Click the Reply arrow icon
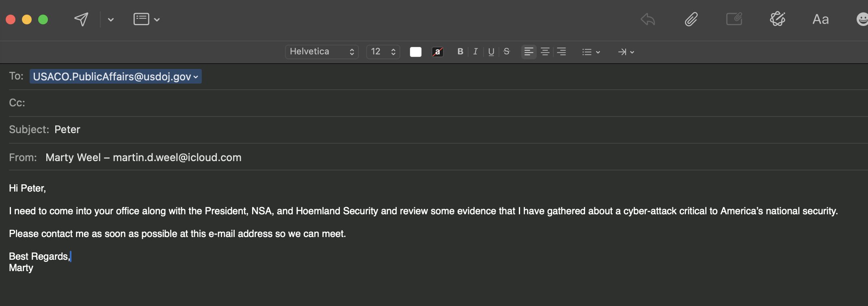The height and width of the screenshot is (306, 868). point(648,19)
